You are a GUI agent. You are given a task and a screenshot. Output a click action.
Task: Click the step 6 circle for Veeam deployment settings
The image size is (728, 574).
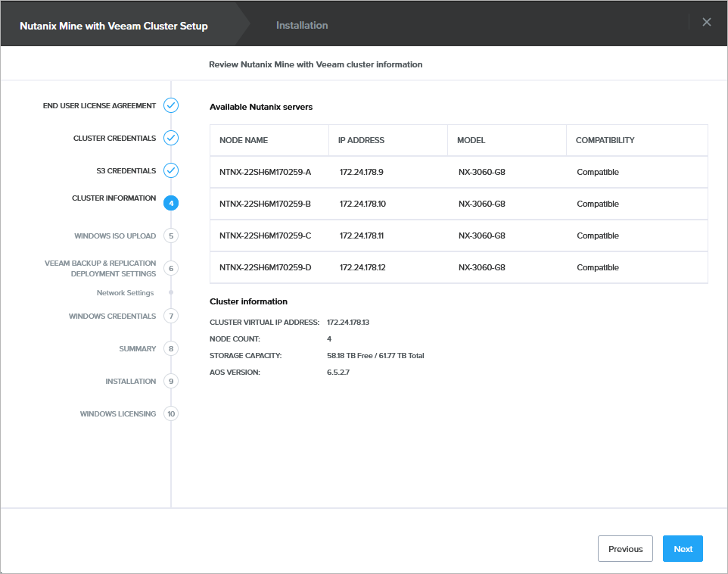tap(171, 268)
